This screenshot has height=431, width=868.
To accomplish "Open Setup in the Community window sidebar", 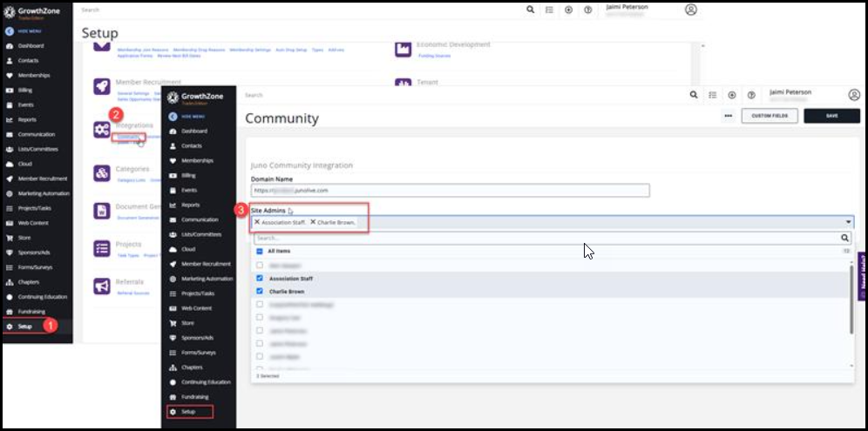I will (188, 411).
